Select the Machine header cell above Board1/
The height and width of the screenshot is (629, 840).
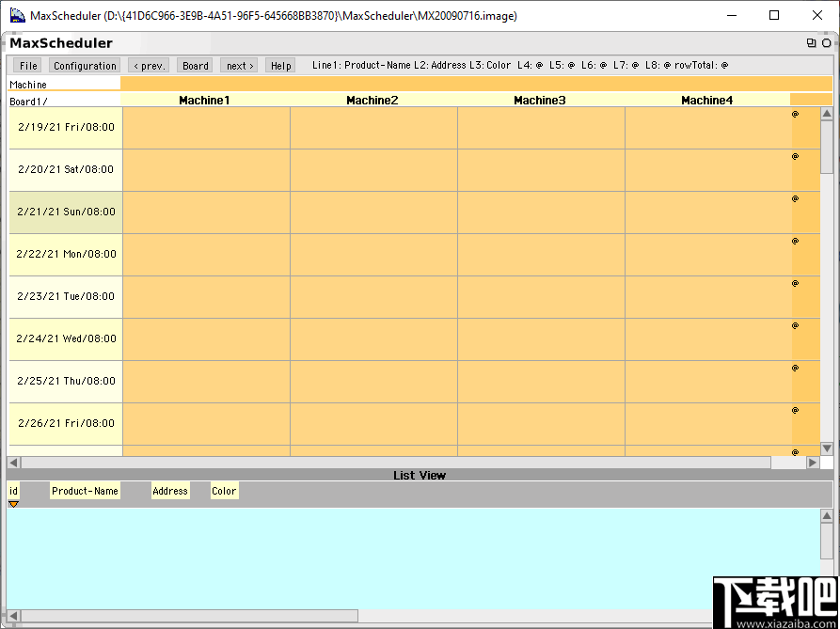[x=28, y=84]
